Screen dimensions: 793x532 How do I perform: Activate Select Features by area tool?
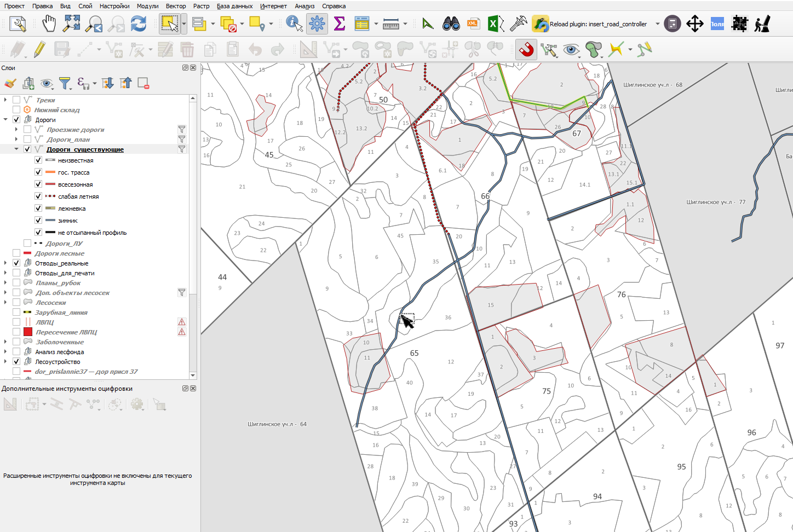coord(170,24)
